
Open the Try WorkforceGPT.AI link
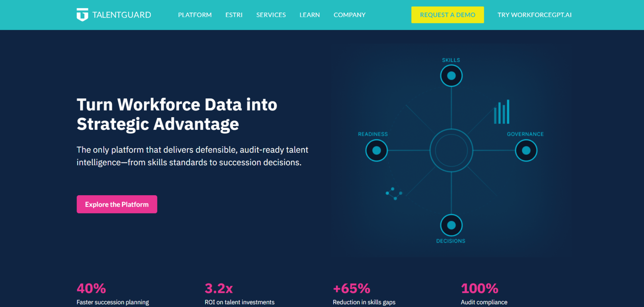[x=535, y=15]
